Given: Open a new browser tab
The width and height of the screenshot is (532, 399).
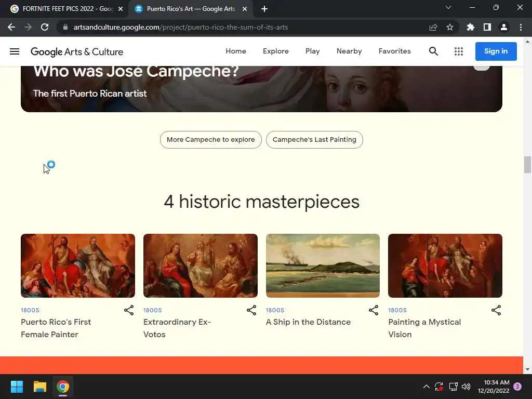Looking at the screenshot, I should [264, 9].
